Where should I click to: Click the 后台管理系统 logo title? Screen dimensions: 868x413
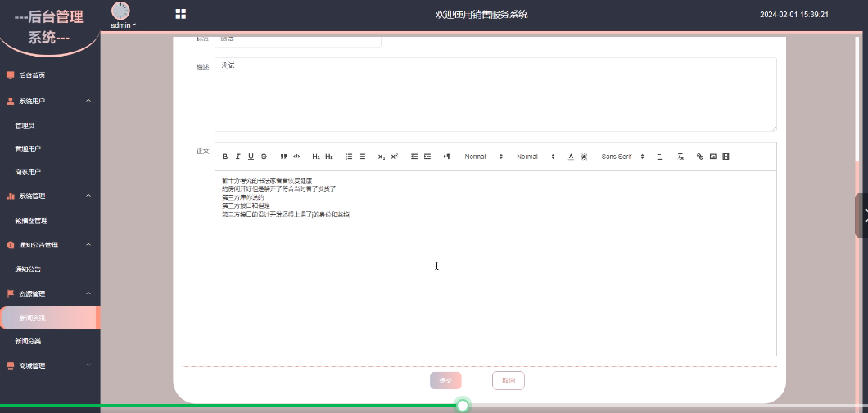48,27
